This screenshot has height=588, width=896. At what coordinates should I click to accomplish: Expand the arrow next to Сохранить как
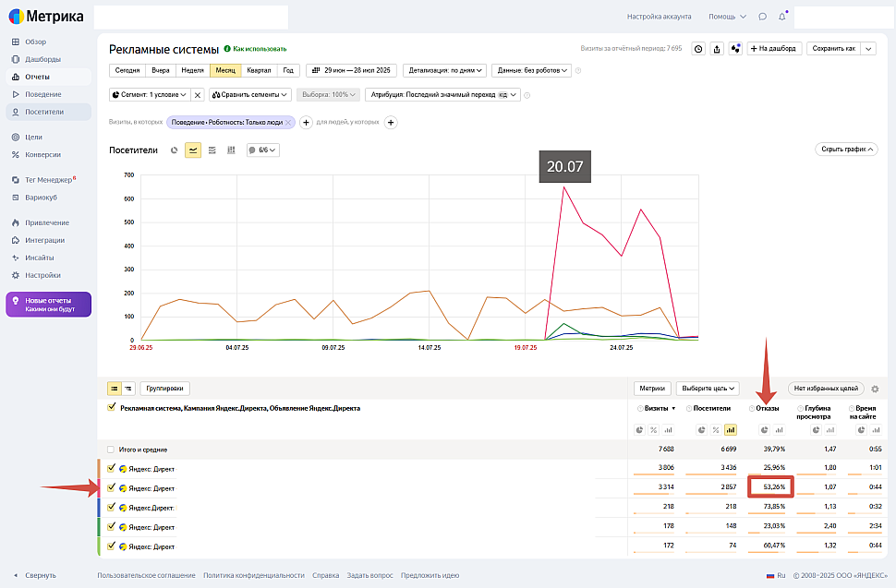868,49
